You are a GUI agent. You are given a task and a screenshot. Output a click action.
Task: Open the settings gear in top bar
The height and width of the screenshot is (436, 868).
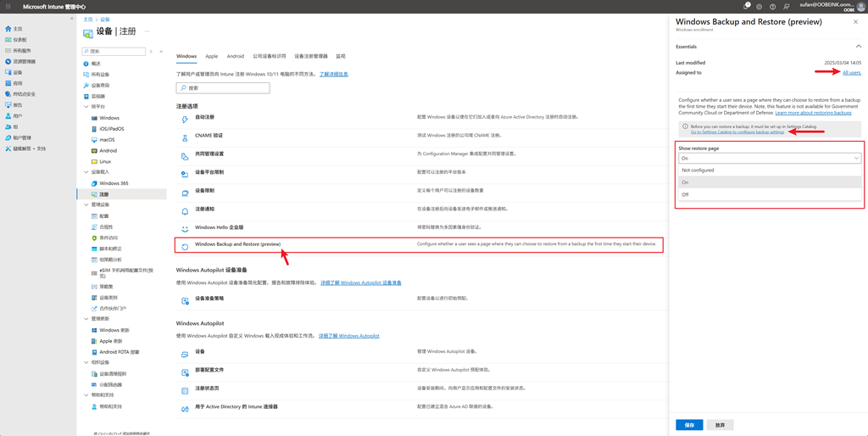click(759, 7)
